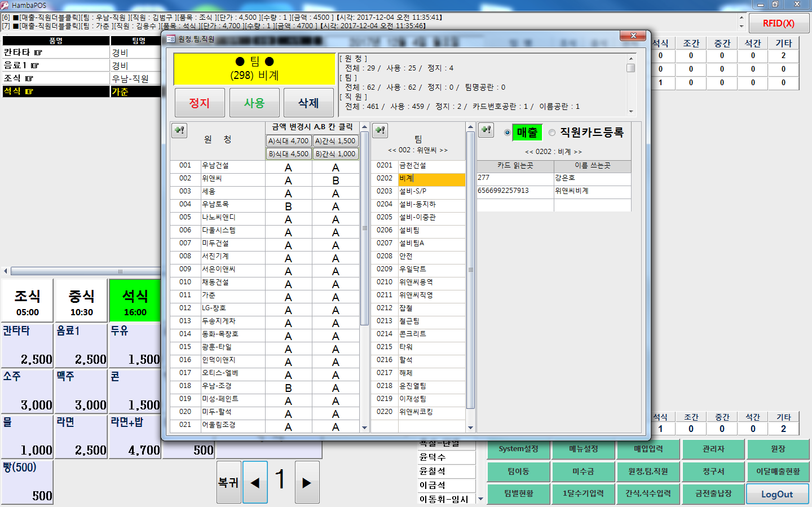Open 팀별현황 menu
Screen dimensions: 812x507
point(518,493)
